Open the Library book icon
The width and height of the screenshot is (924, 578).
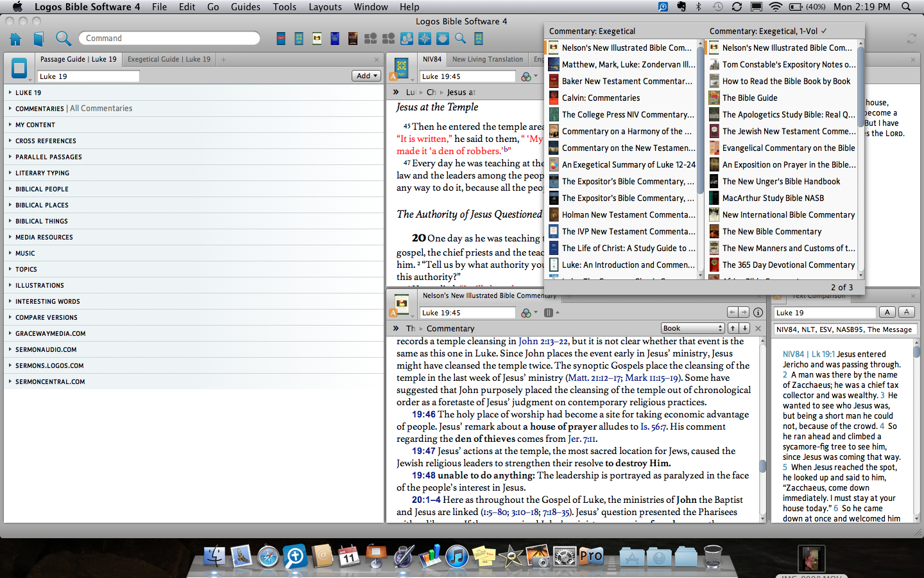tap(38, 39)
